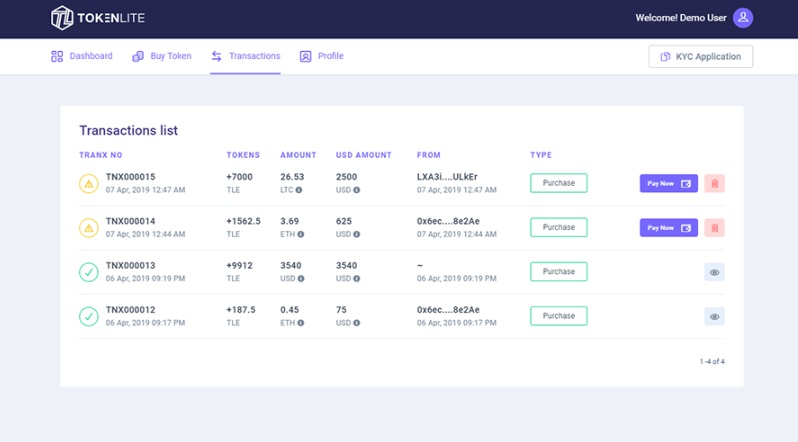This screenshot has height=442, width=798.
Task: Click the TNX000014 transaction number
Action: pyautogui.click(x=130, y=221)
